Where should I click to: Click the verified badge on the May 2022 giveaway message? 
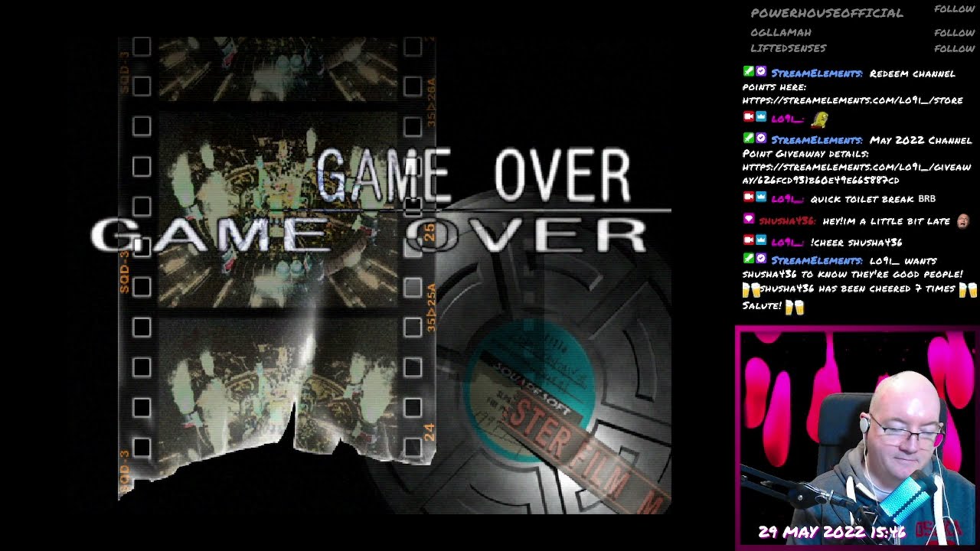click(x=761, y=139)
